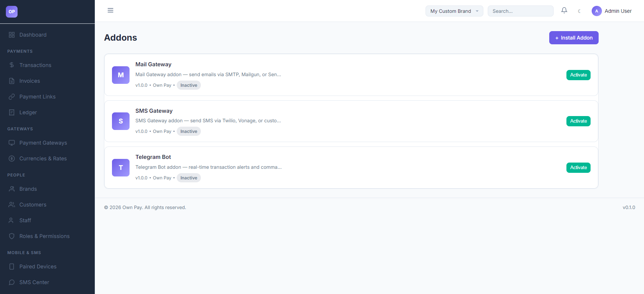This screenshot has width=644, height=294.
Task: Click Telegram Bot T icon tile
Action: [121, 168]
